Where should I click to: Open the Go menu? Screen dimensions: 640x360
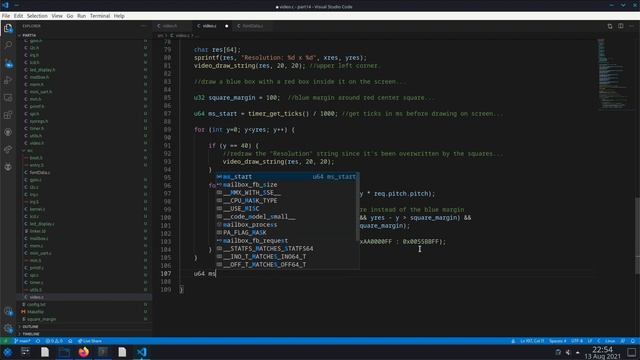70,16
